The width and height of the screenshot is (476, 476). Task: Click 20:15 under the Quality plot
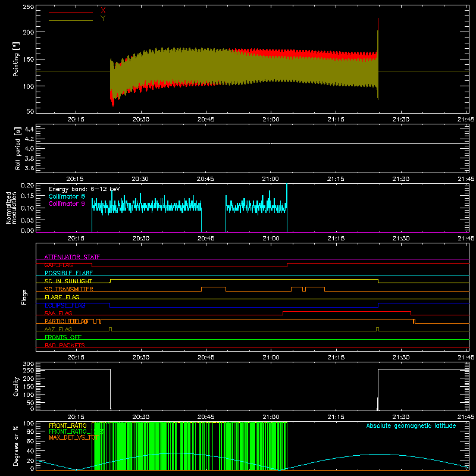tap(76, 417)
